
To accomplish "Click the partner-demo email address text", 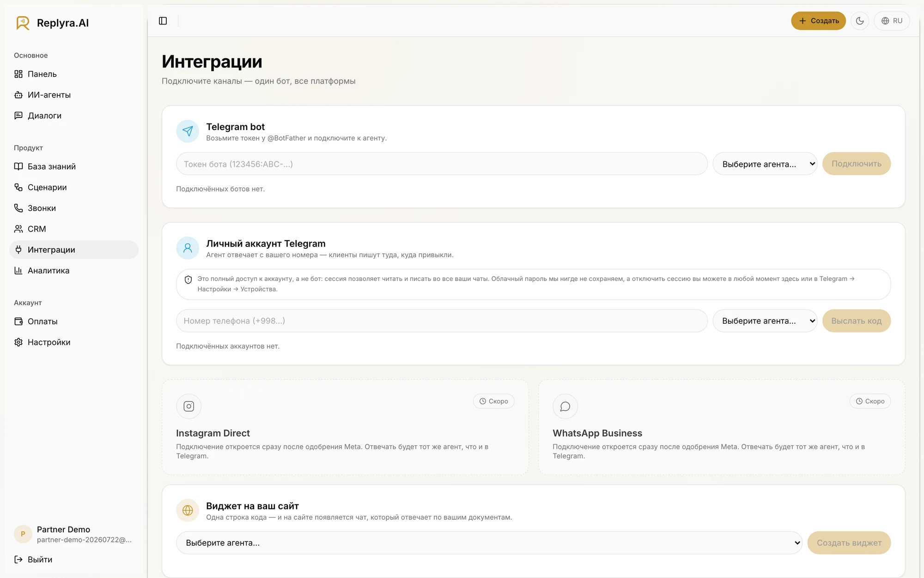I will (84, 540).
